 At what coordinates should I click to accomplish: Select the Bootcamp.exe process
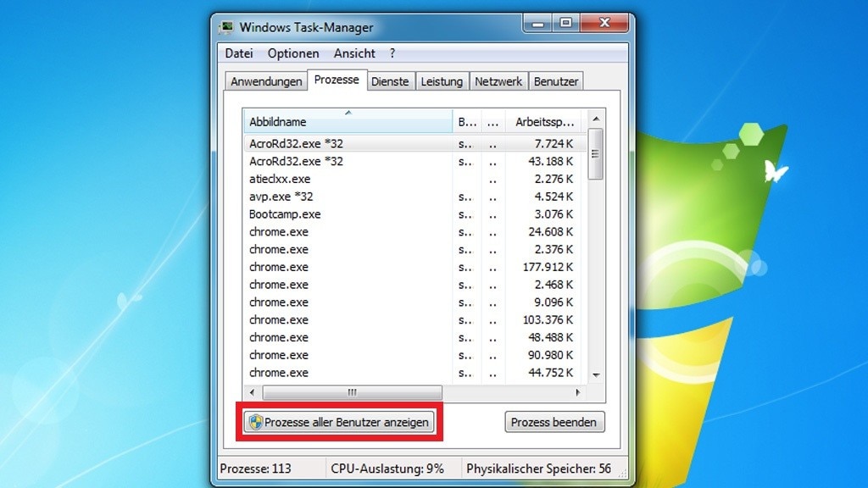(414, 214)
